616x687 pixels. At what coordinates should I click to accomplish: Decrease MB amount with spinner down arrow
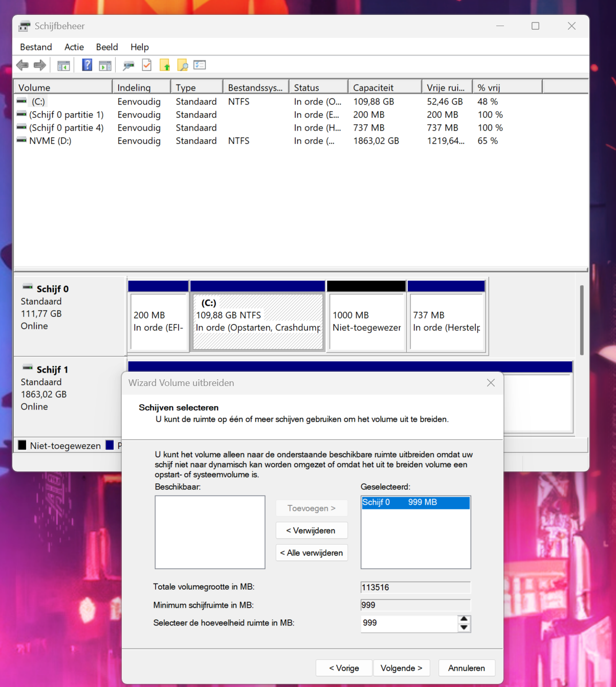click(x=464, y=628)
